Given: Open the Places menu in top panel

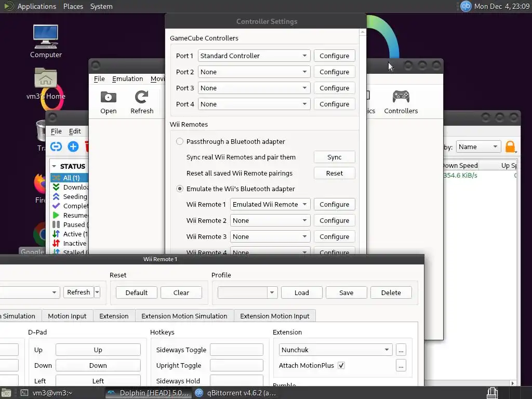Looking at the screenshot, I should click(73, 6).
